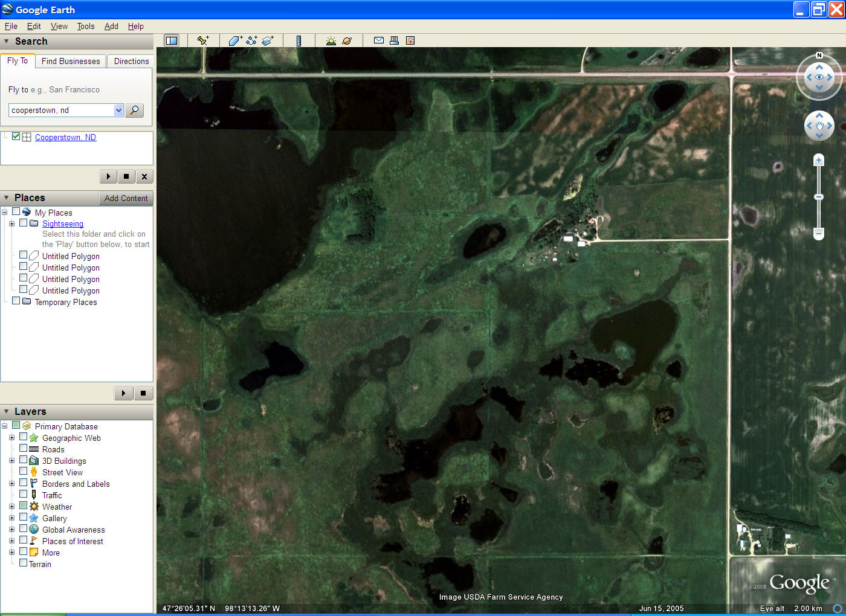Viewport: 846px width, 616px height.
Task: Open the Add menu
Action: coord(111,26)
